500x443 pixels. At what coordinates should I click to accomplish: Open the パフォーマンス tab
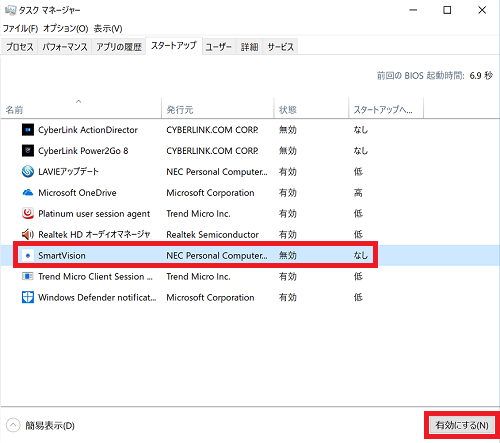[65, 47]
